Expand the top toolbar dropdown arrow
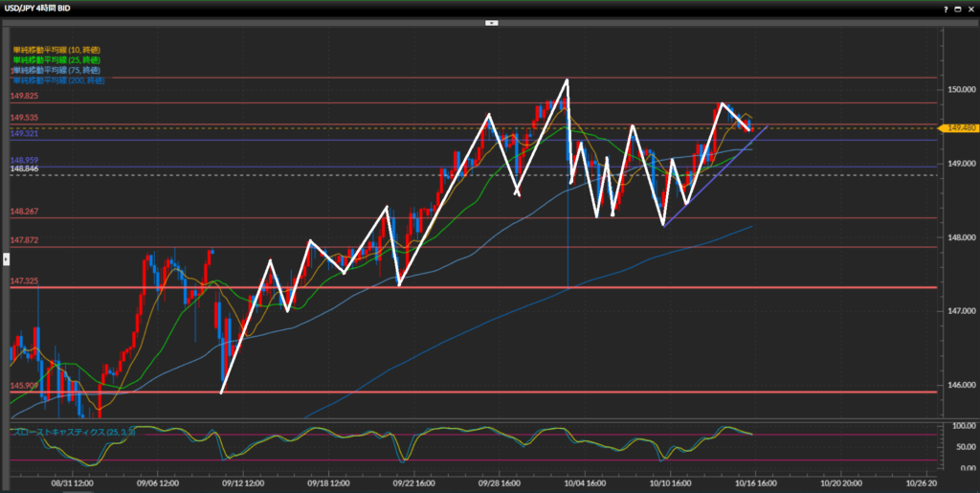 pyautogui.click(x=490, y=22)
